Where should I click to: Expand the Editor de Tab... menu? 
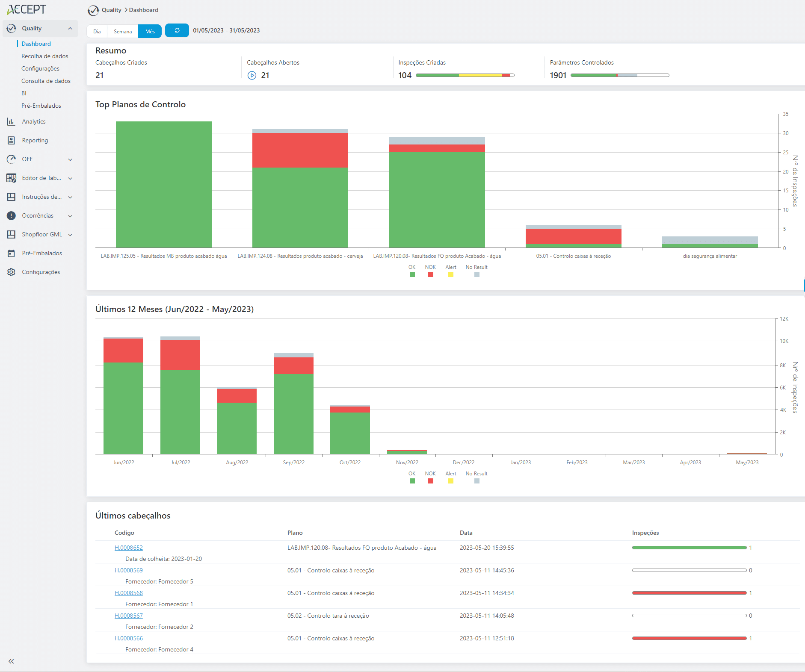tap(70, 178)
